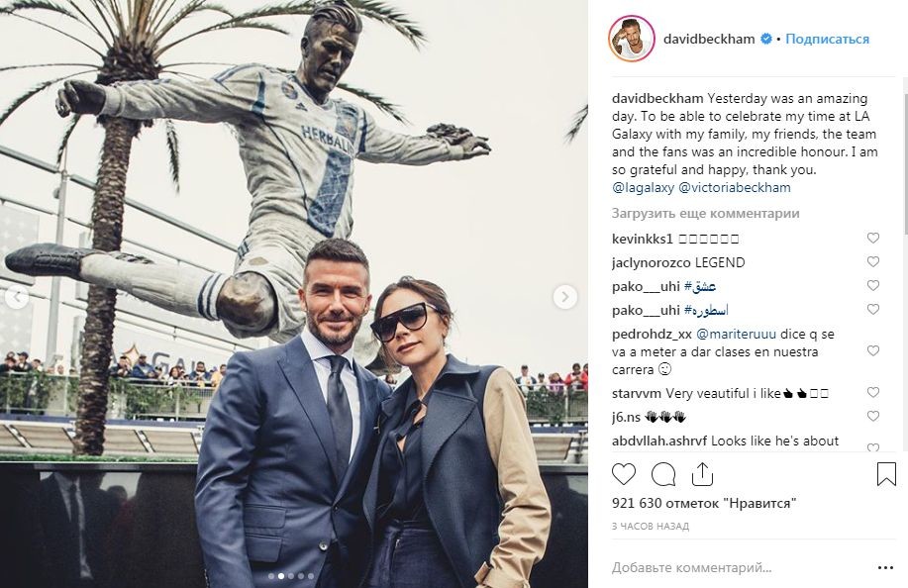Viewport: 908px width, 588px height.
Task: Open the comment bubble icon
Action: pyautogui.click(x=663, y=474)
